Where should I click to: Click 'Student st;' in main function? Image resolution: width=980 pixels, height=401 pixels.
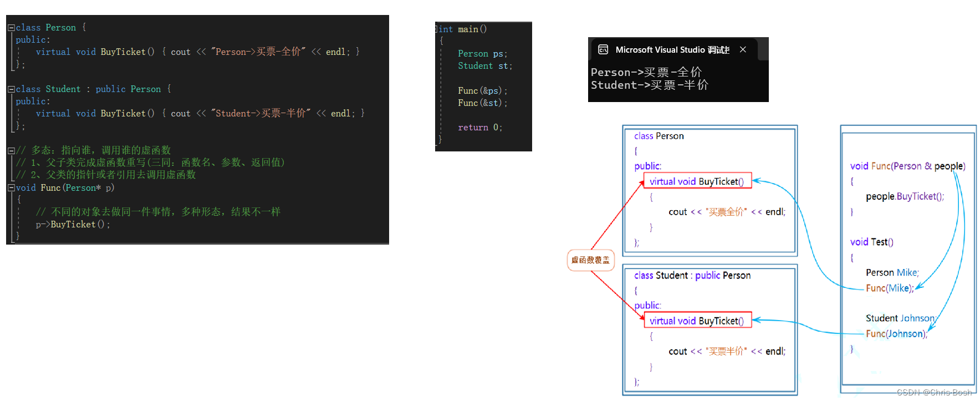coord(485,66)
